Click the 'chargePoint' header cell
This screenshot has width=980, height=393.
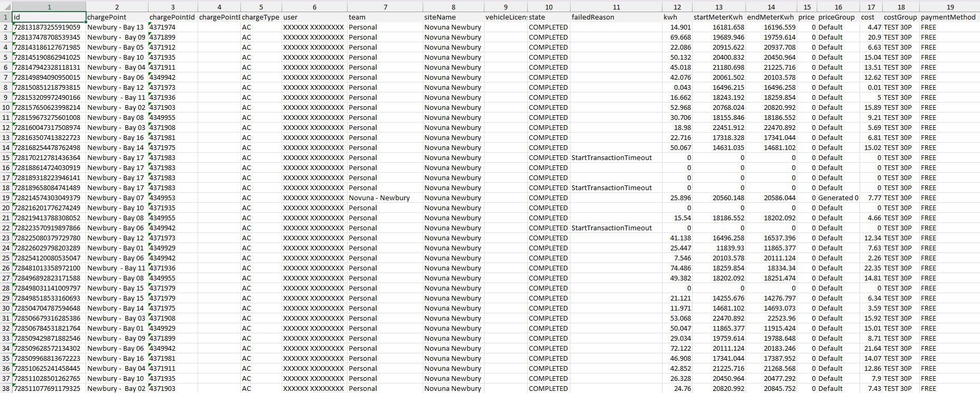(x=116, y=17)
